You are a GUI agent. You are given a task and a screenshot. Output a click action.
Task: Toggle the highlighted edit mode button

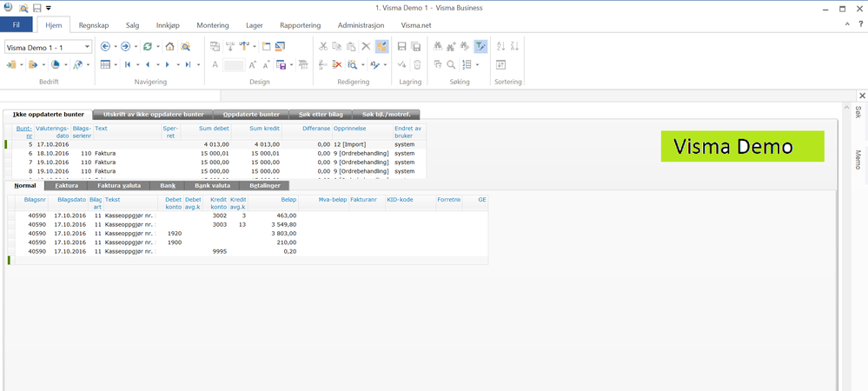click(x=381, y=47)
